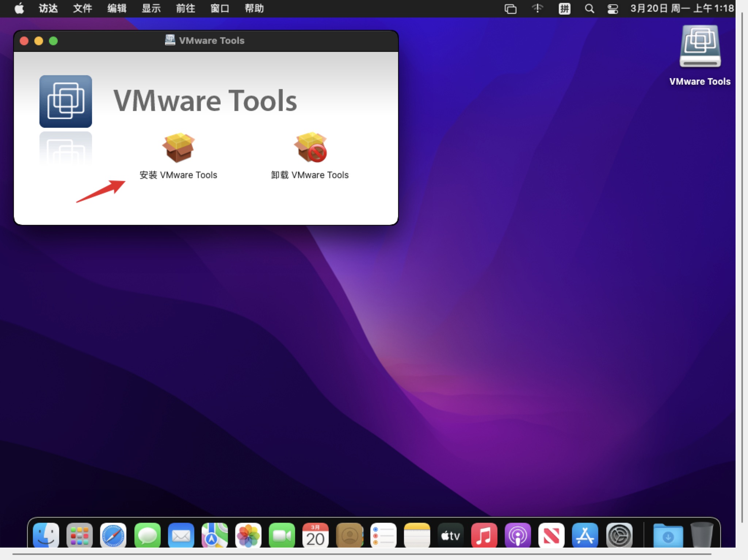Open the 前往 menu

[185, 8]
